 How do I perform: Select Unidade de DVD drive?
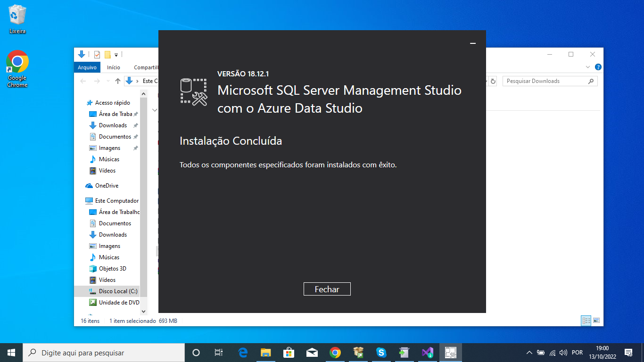click(x=114, y=303)
